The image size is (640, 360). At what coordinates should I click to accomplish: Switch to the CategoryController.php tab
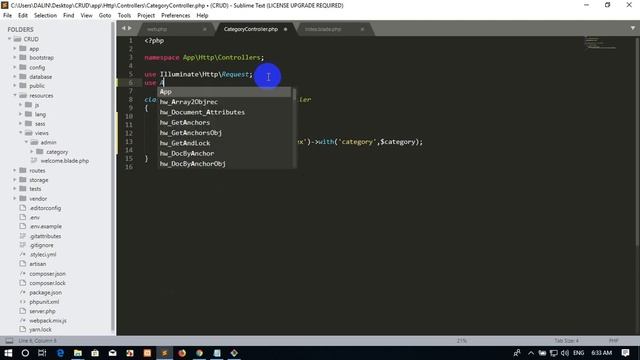251,29
